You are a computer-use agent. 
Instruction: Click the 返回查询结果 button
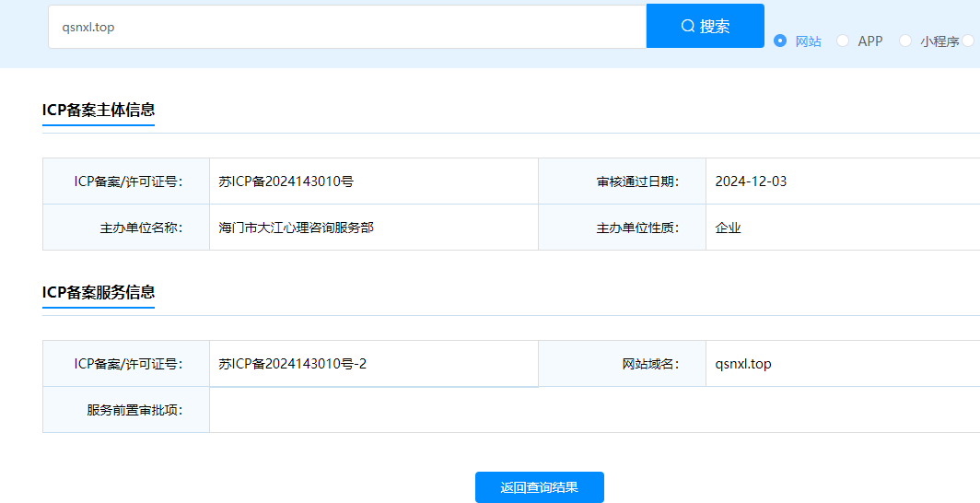(540, 487)
